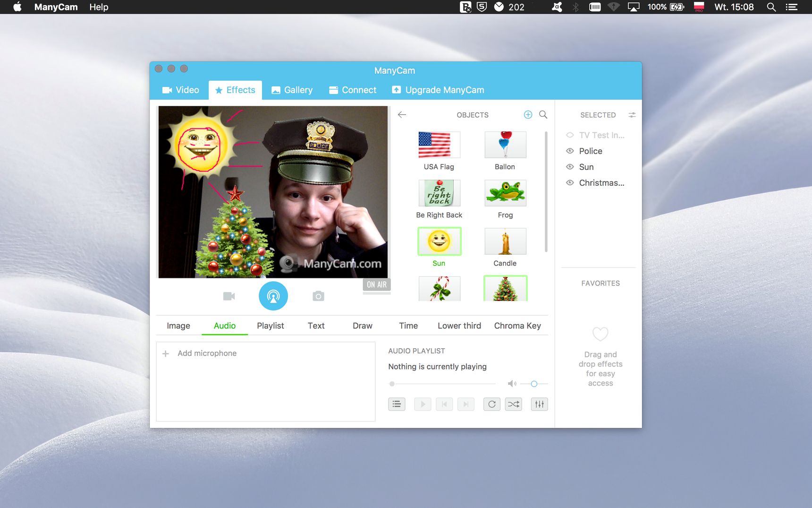Go back using the Objects back arrow
812x508 pixels.
point(402,115)
